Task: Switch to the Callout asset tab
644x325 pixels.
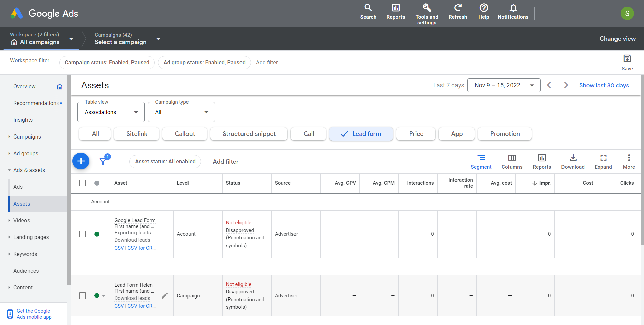Action: tap(185, 134)
